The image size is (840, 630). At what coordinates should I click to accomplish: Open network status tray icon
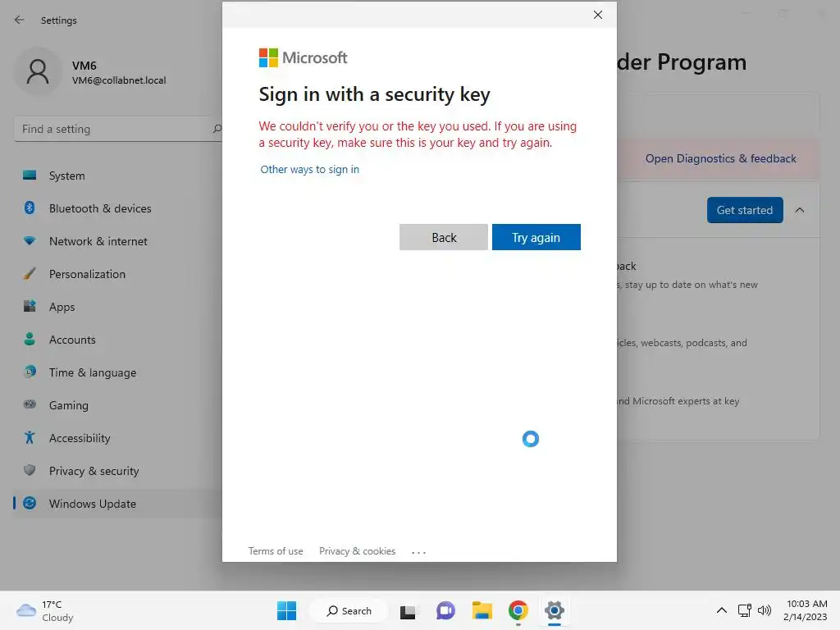(x=744, y=610)
